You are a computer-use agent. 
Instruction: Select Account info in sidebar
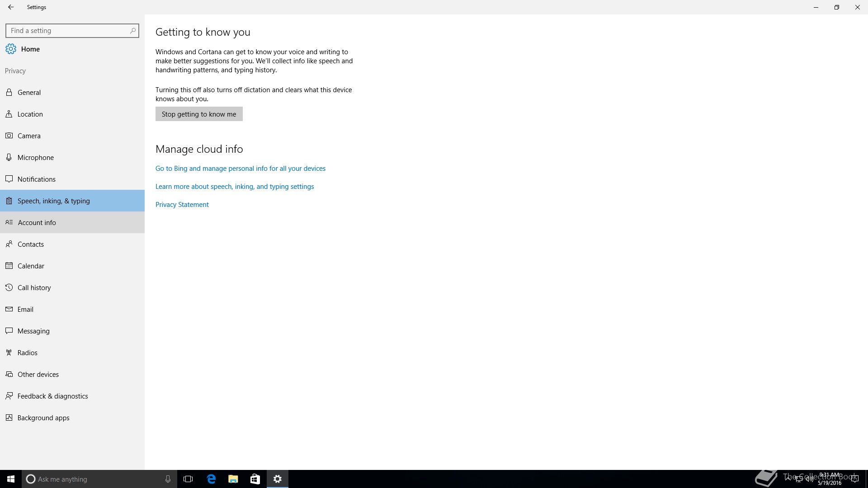[37, 223]
